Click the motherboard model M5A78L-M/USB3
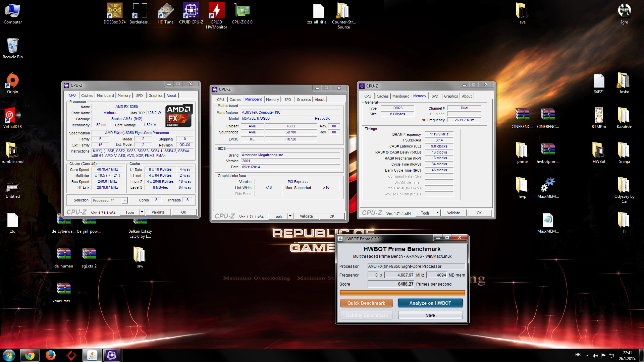Viewport: 644px width, 362px height. [x=272, y=118]
